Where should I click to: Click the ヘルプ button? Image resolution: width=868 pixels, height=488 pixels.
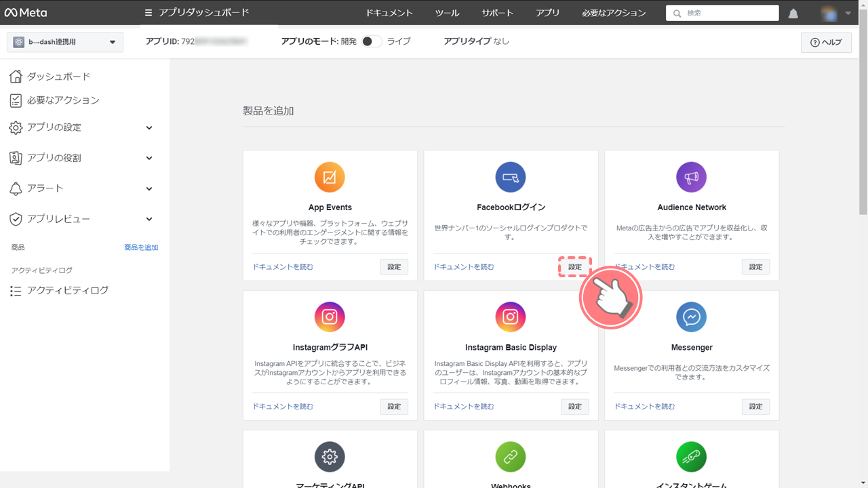(826, 42)
